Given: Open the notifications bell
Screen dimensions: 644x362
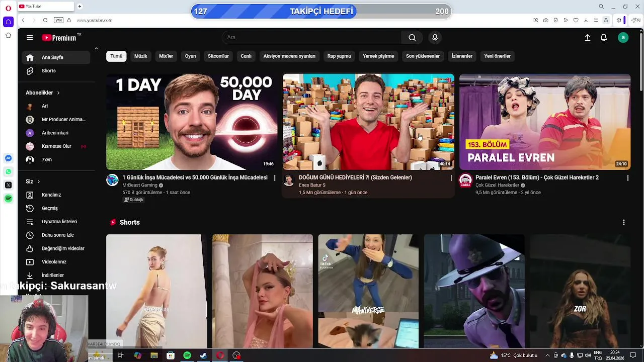Looking at the screenshot, I should coord(604,37).
